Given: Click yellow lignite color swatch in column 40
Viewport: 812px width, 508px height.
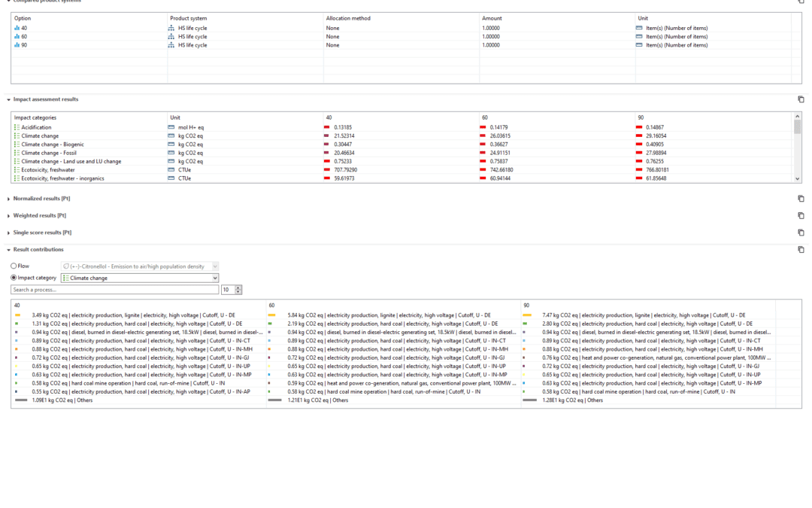Looking at the screenshot, I should pyautogui.click(x=17, y=315).
